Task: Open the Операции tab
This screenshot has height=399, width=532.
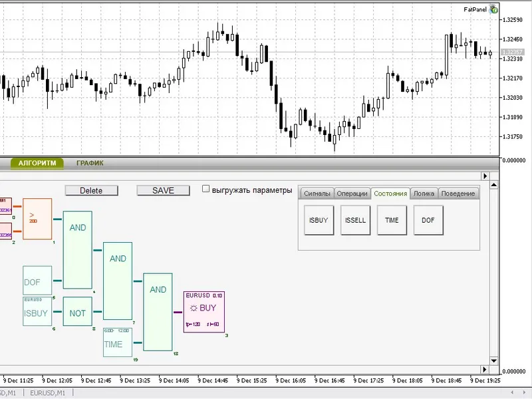Action: 352,194
